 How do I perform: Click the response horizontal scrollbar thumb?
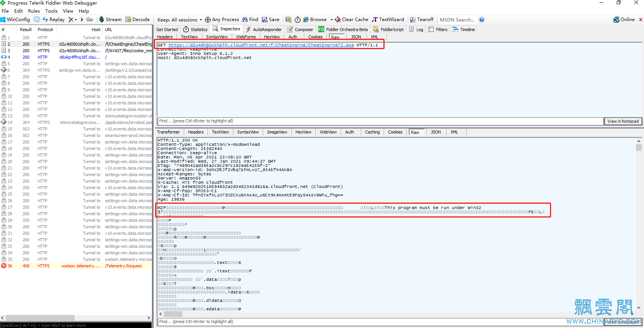click(x=173, y=314)
